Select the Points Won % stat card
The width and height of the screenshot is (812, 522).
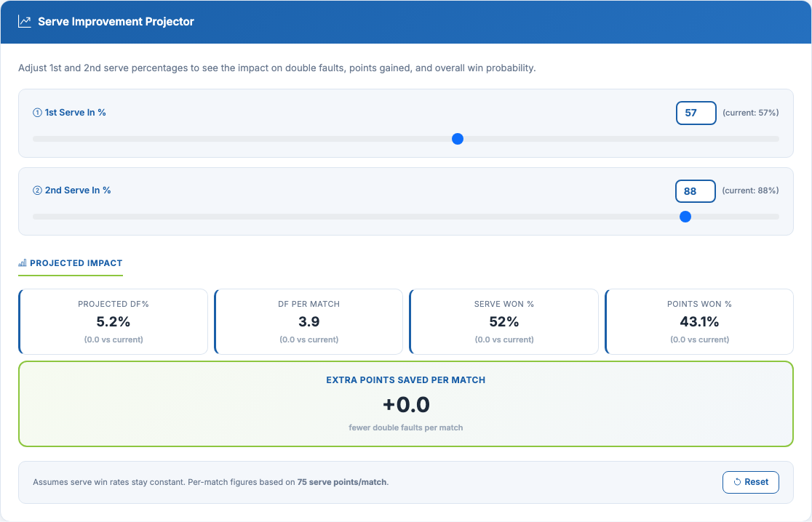[x=699, y=321]
